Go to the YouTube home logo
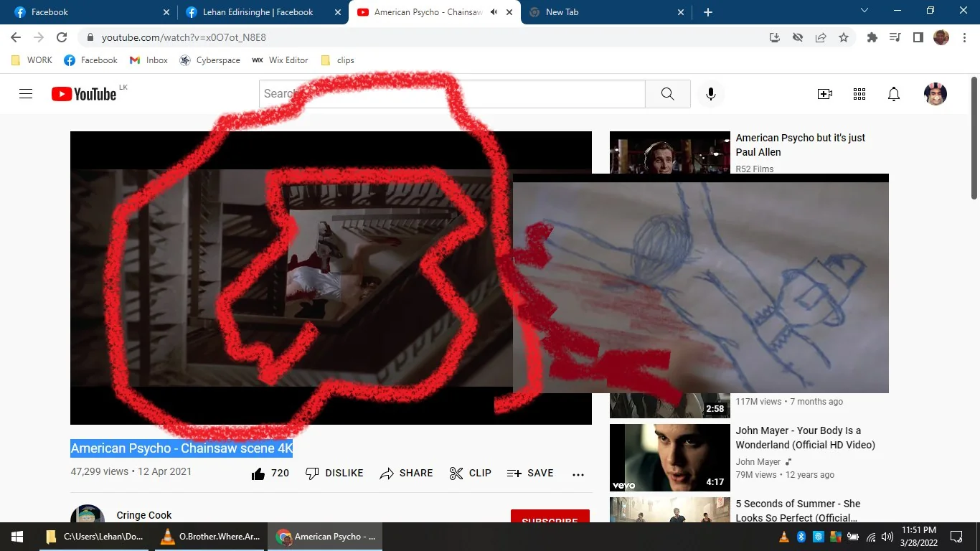This screenshot has height=551, width=980. click(x=84, y=94)
